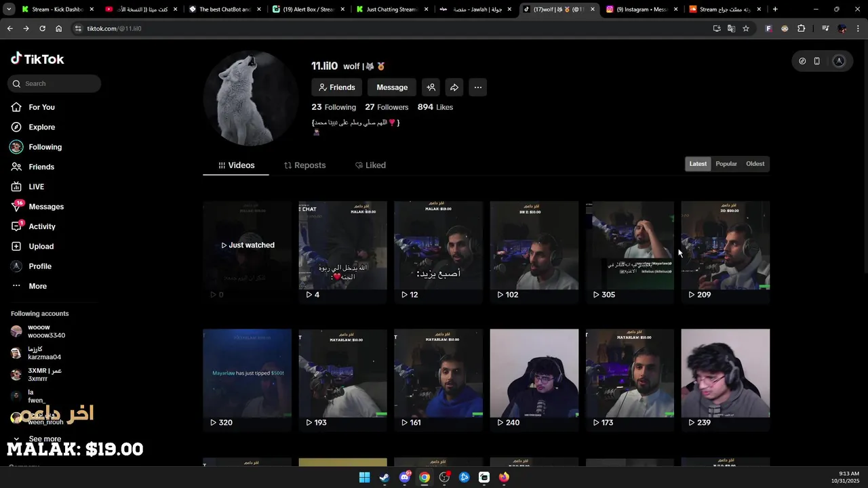Open Discord from the taskbar
The height and width of the screenshot is (488, 868).
405,477
